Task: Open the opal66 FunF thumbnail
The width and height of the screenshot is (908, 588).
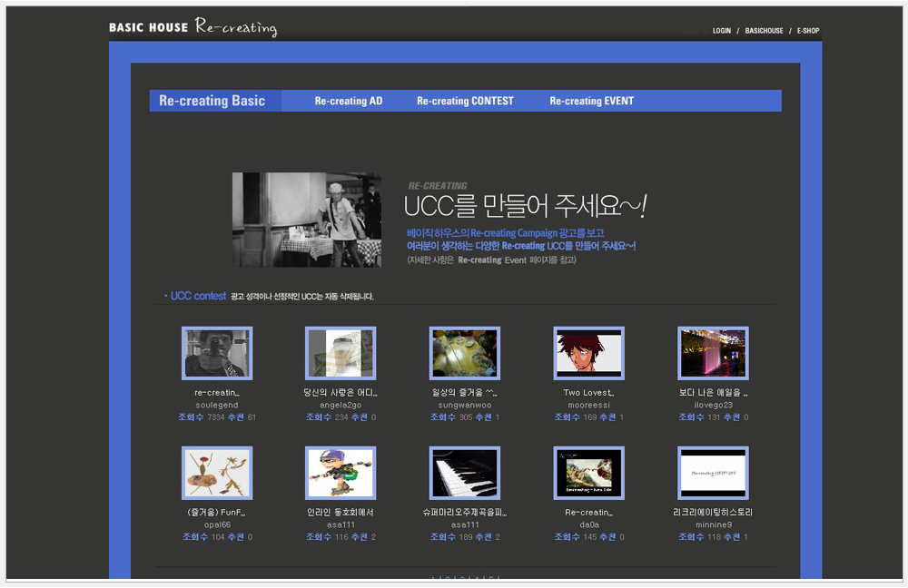Action: tap(217, 473)
